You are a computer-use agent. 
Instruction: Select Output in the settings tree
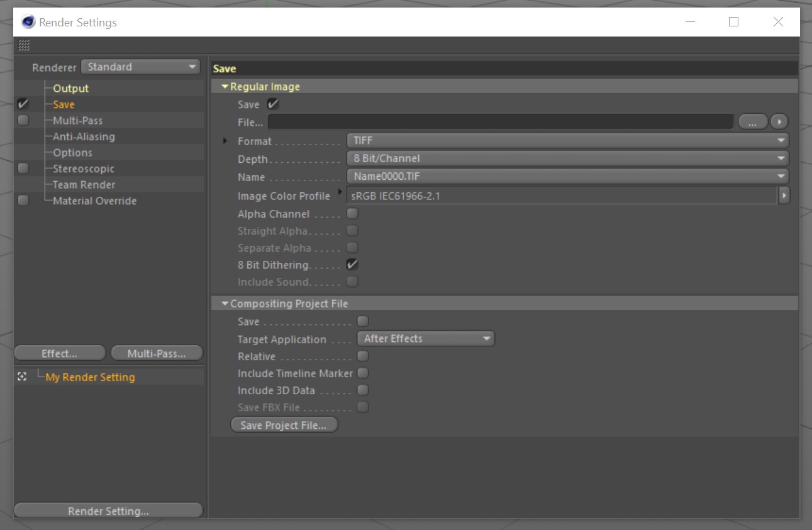[x=70, y=89]
